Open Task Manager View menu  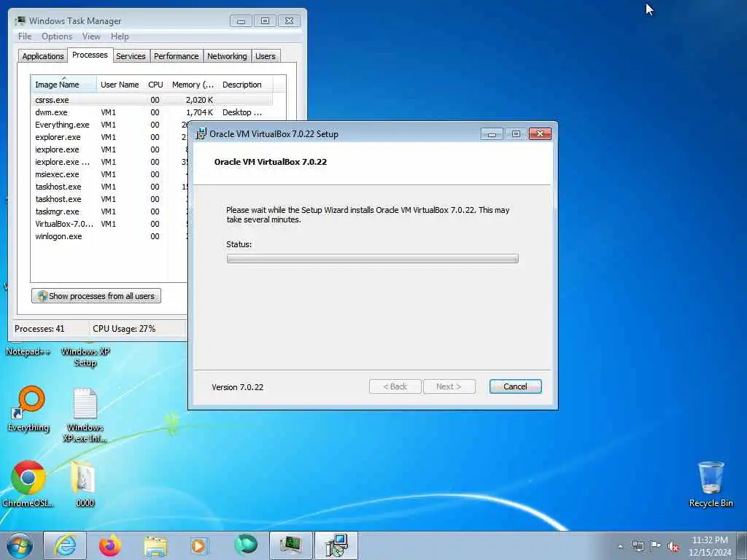pyautogui.click(x=91, y=36)
